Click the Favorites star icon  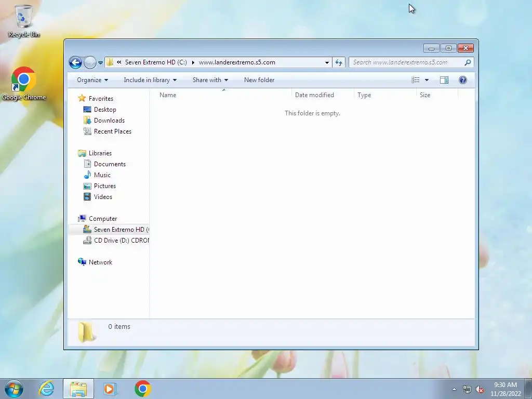pyautogui.click(x=82, y=98)
